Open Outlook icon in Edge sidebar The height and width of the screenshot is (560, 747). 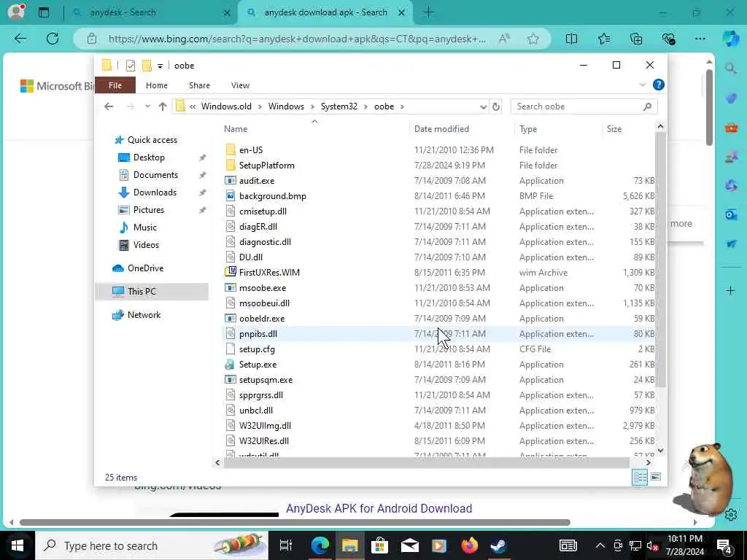pyautogui.click(x=731, y=215)
